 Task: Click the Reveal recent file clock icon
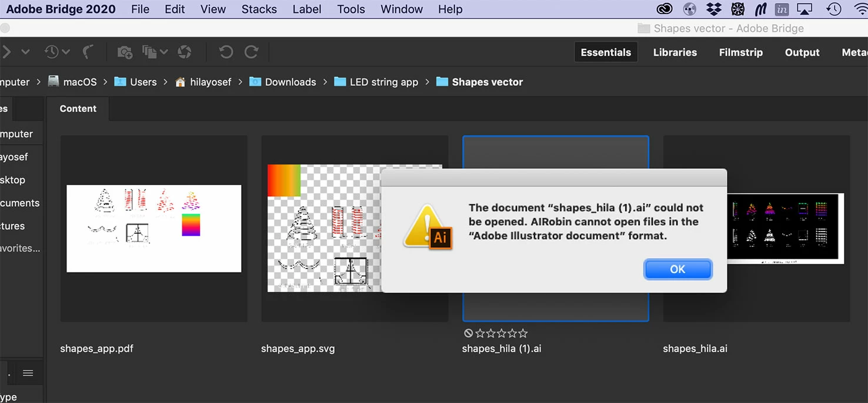[x=52, y=52]
